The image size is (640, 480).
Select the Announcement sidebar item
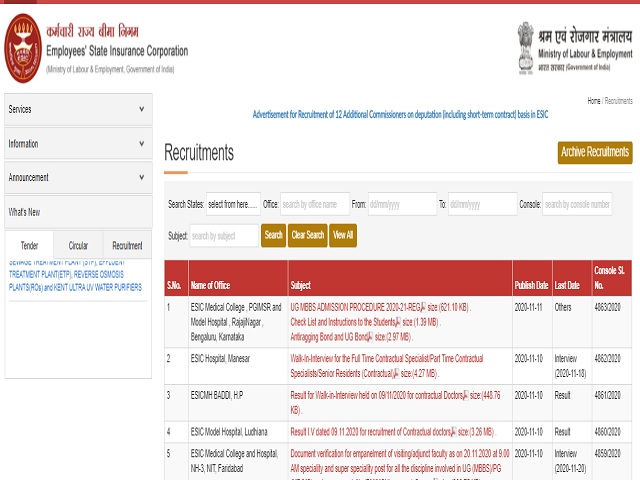point(78,177)
